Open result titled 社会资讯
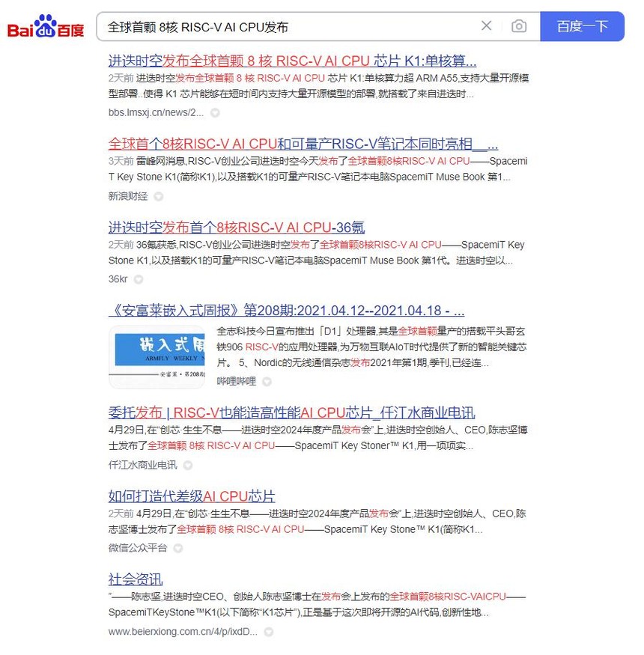The width and height of the screenshot is (644, 655). point(136,579)
